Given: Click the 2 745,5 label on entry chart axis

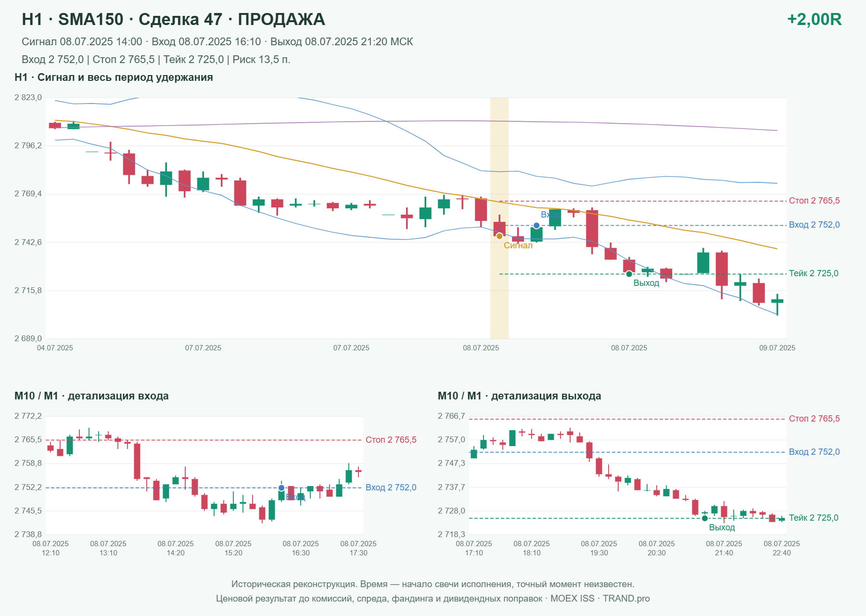Looking at the screenshot, I should [x=28, y=511].
